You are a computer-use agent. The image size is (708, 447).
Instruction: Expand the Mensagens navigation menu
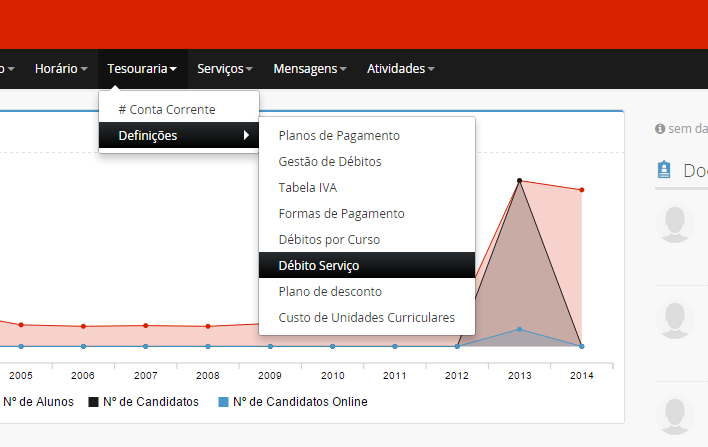click(310, 69)
